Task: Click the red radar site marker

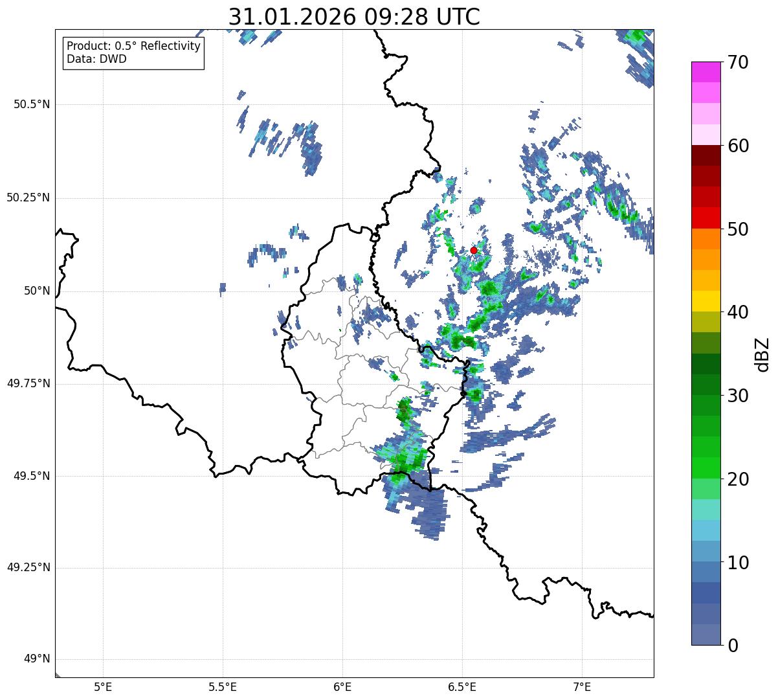Action: coord(474,250)
